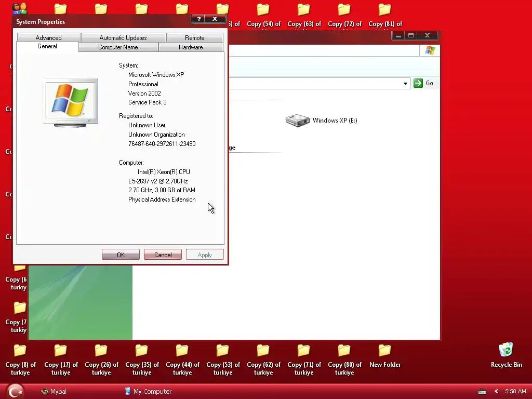Click the greyed-out Apply button
The height and width of the screenshot is (399, 532).
(205, 255)
